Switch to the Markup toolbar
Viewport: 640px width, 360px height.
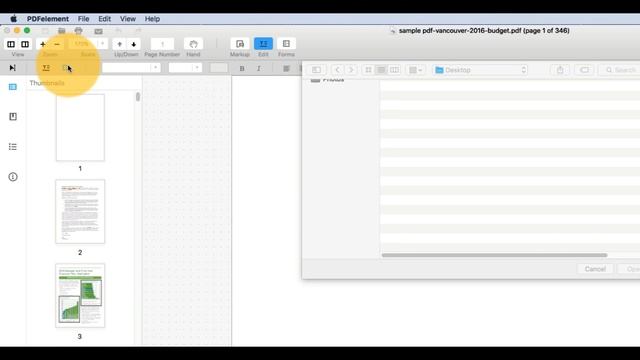(x=240, y=44)
